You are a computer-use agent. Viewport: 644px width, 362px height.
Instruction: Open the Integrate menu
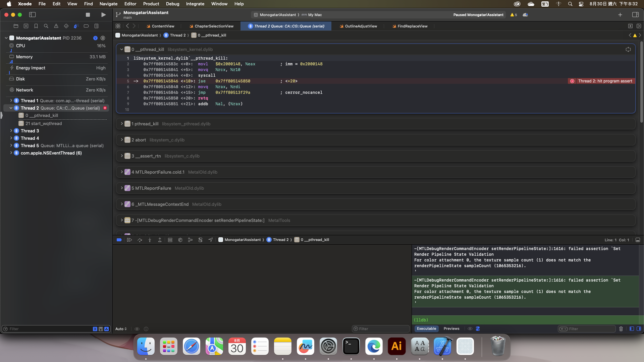pos(195,4)
